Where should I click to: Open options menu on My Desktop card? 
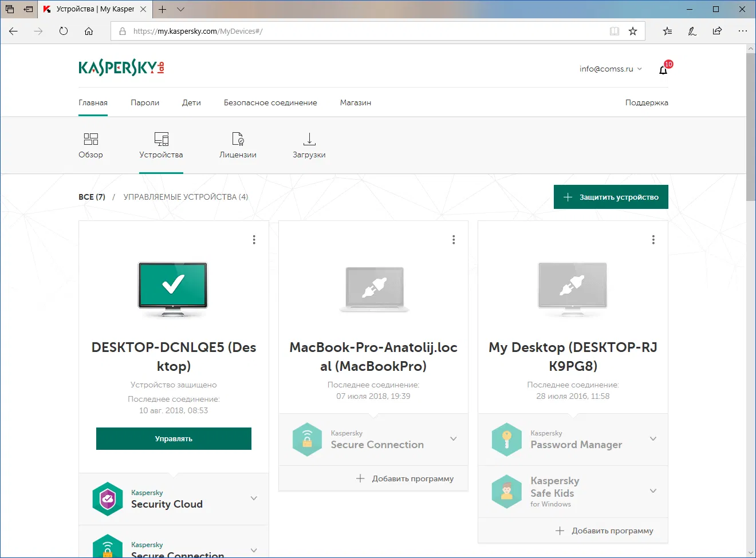(653, 239)
